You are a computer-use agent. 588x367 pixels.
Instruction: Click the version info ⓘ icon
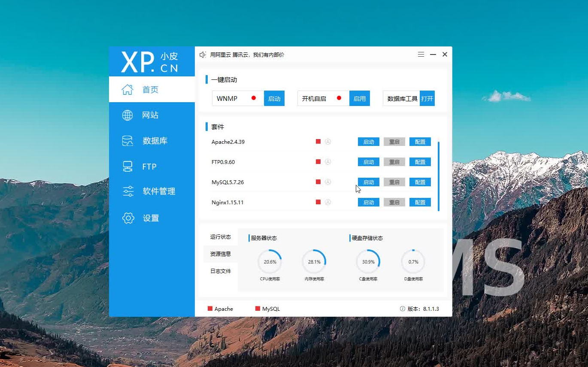[x=402, y=309]
